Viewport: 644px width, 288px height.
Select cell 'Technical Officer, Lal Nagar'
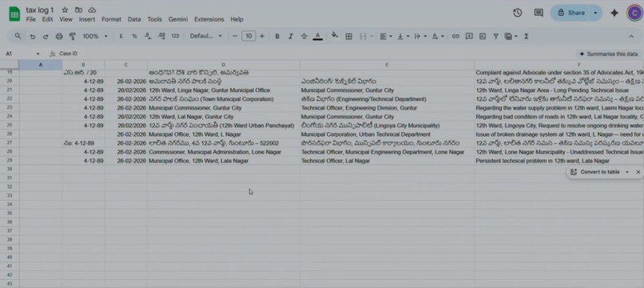point(387,161)
